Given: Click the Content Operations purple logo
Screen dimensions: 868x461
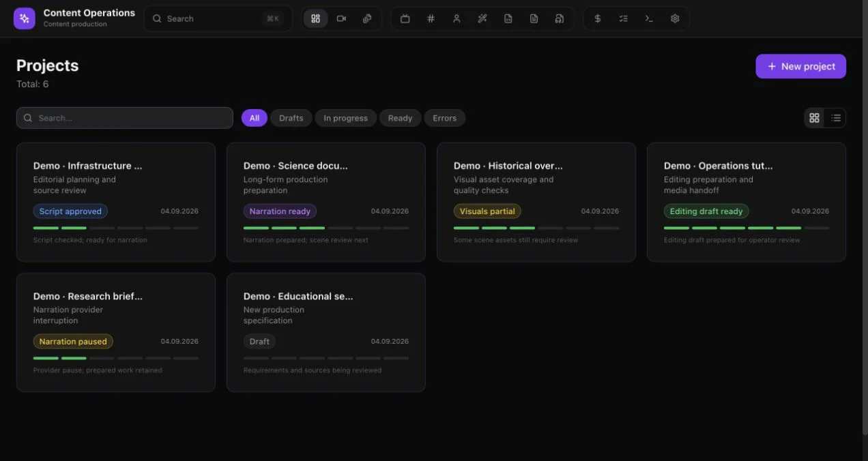Looking at the screenshot, I should tap(25, 18).
